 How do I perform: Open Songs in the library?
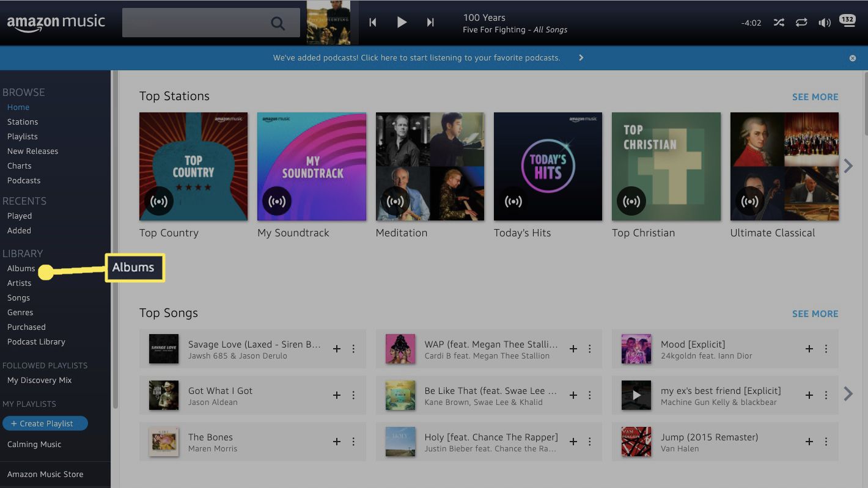pos(18,297)
